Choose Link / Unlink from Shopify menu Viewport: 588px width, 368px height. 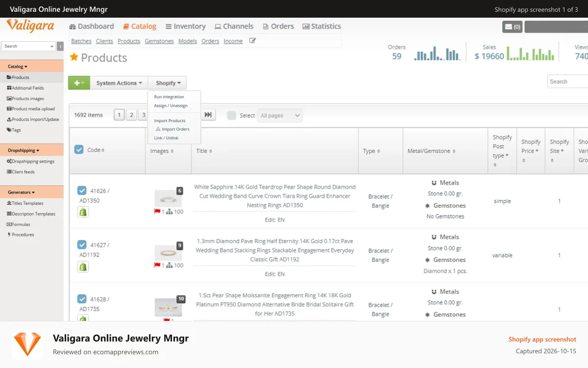click(x=166, y=138)
